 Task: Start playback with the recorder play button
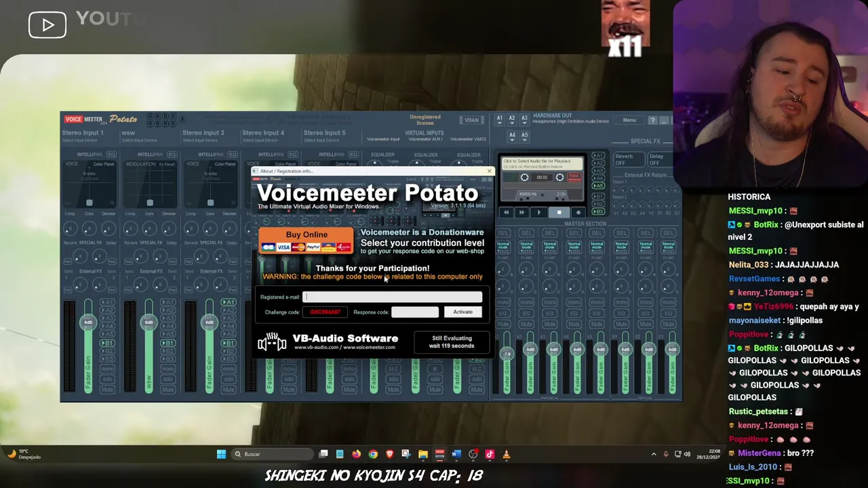point(539,212)
